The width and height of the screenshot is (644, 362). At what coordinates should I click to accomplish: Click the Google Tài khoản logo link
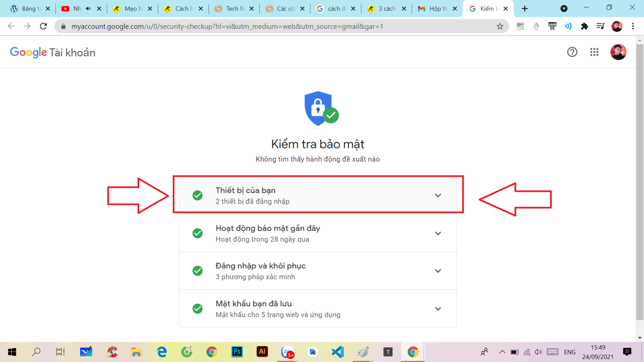52,52
